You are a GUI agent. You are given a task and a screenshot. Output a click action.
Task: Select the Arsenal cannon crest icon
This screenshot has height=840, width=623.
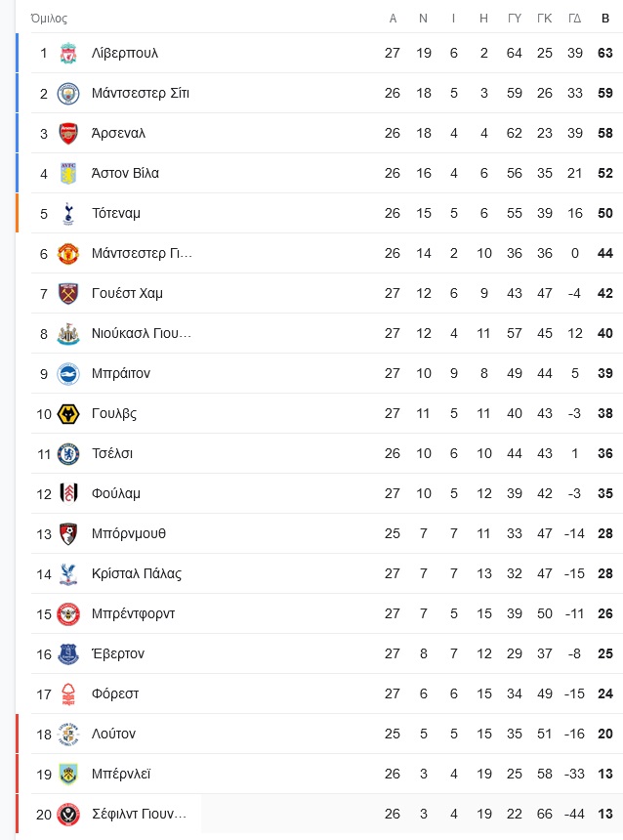[x=68, y=134]
